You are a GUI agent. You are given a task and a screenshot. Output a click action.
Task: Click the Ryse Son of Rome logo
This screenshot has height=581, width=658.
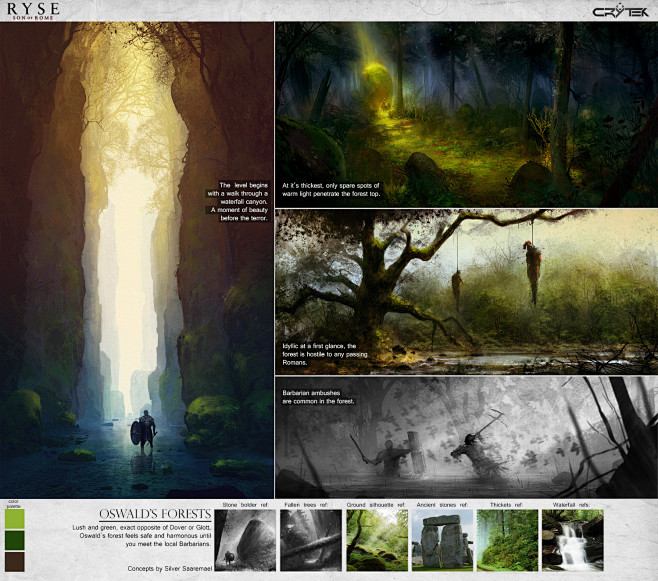[x=34, y=11]
